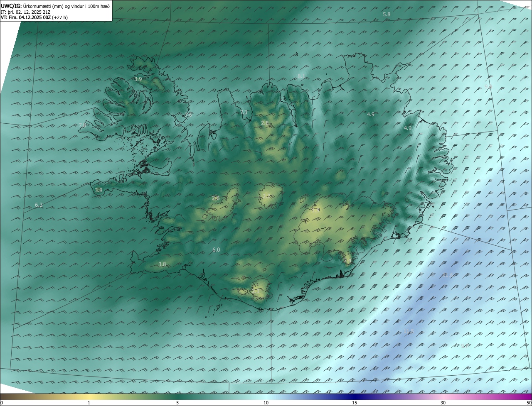This screenshot has height=406, width=532.
Task: Click the 2.4 value near the southeast coast
Action: click(348, 260)
